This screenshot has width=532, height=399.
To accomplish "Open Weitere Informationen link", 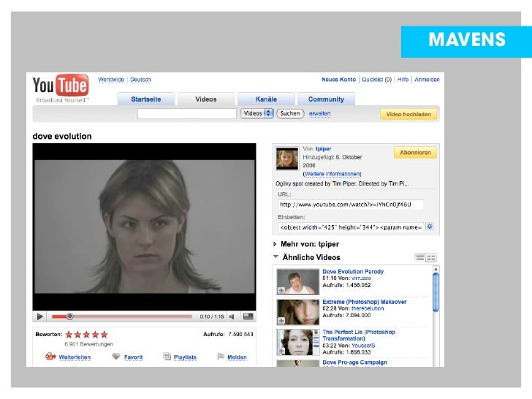I will click(x=332, y=174).
